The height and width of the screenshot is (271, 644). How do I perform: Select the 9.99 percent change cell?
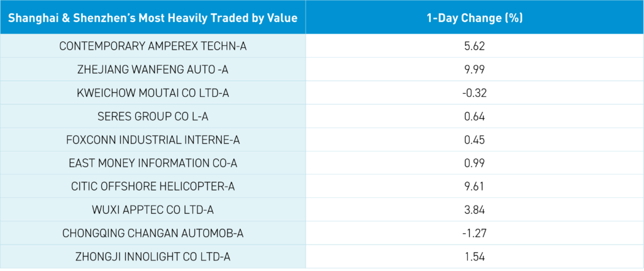pos(474,69)
